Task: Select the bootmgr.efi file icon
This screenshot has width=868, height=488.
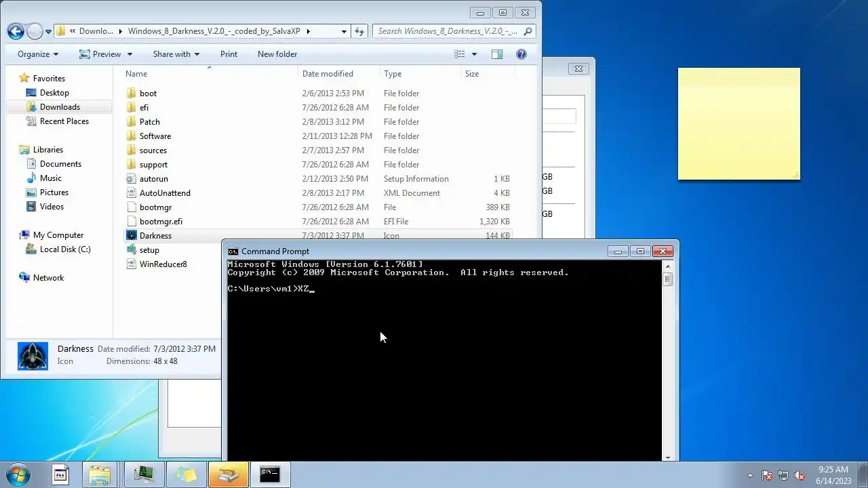Action: (132, 222)
